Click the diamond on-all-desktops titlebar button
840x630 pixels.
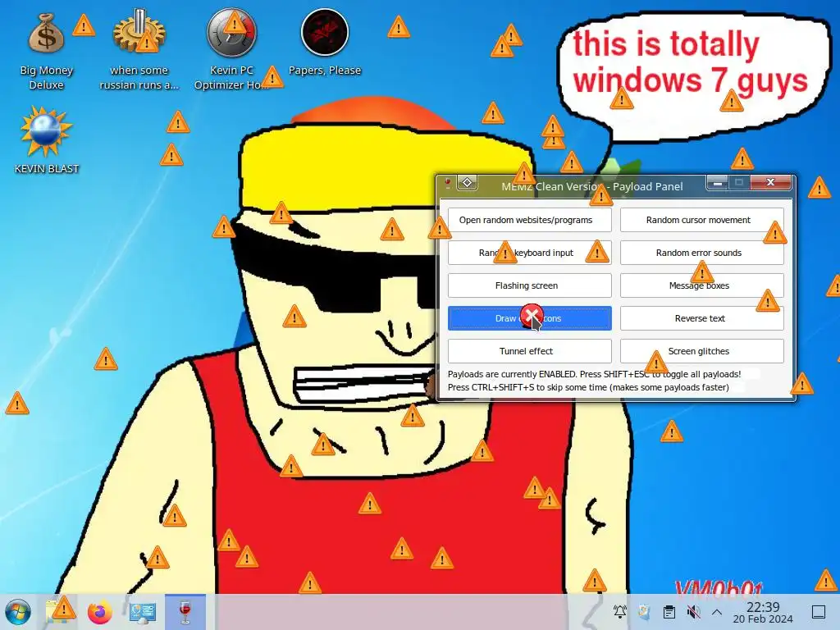click(x=467, y=183)
